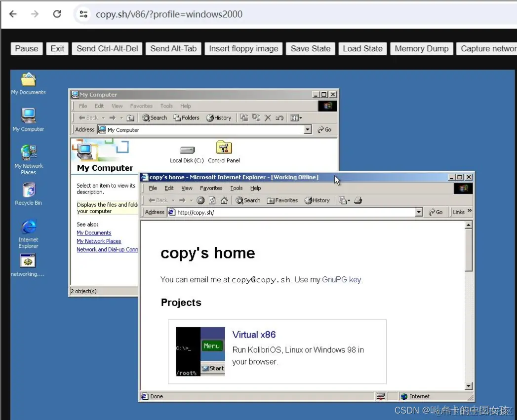Click Copy To icon in My Computer toolbar
517x420 pixels.
click(x=256, y=117)
